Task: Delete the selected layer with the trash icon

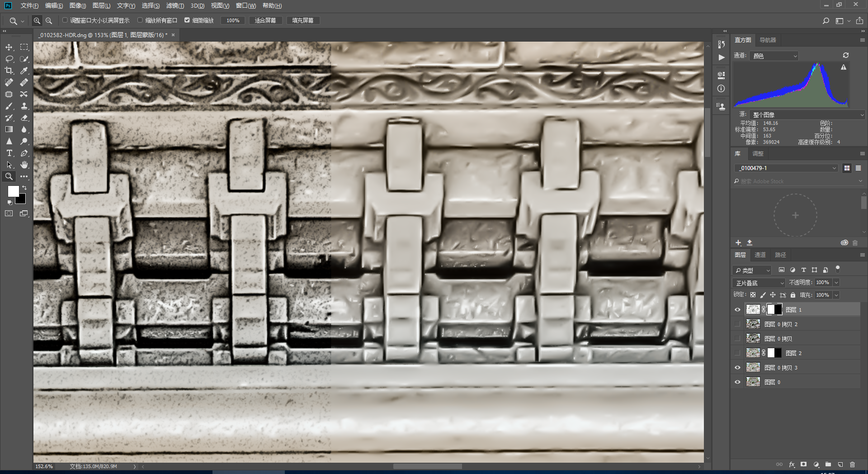Action: point(852,465)
